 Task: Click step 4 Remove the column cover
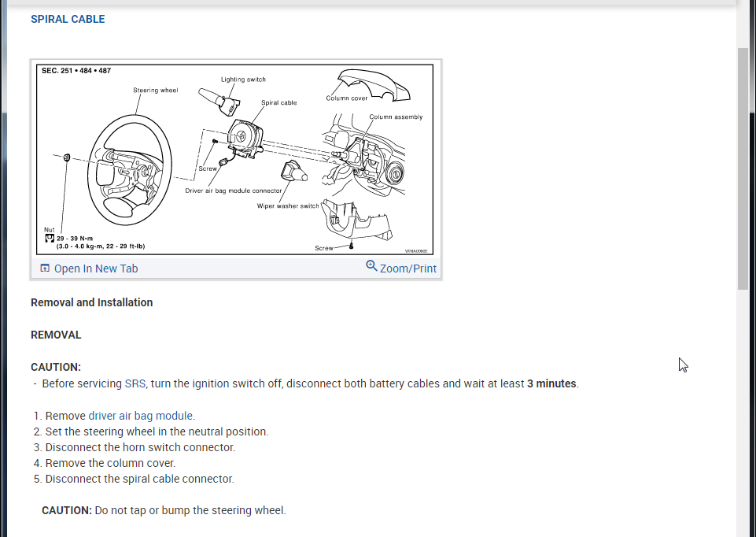[x=110, y=463]
